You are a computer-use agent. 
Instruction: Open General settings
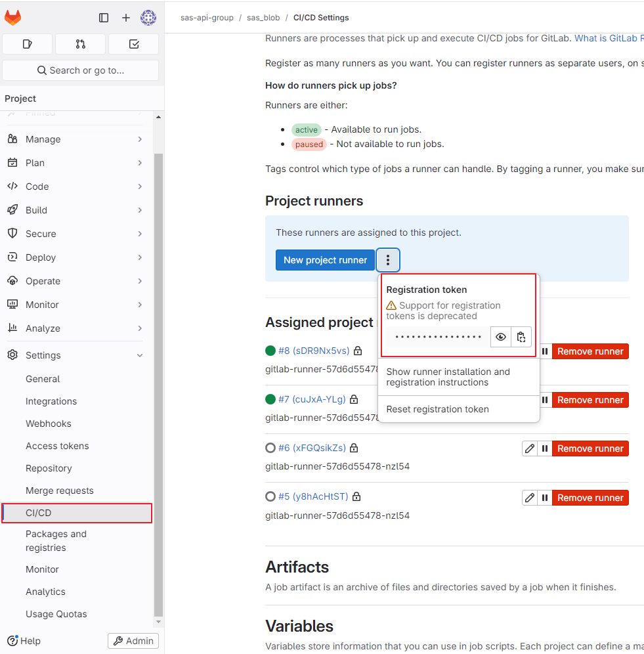pyautogui.click(x=43, y=379)
